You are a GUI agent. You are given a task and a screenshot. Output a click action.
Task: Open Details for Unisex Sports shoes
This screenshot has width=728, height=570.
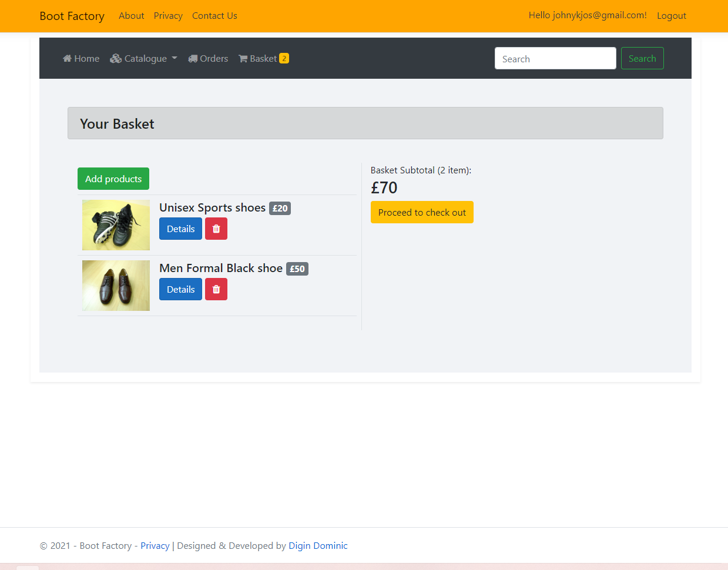180,229
